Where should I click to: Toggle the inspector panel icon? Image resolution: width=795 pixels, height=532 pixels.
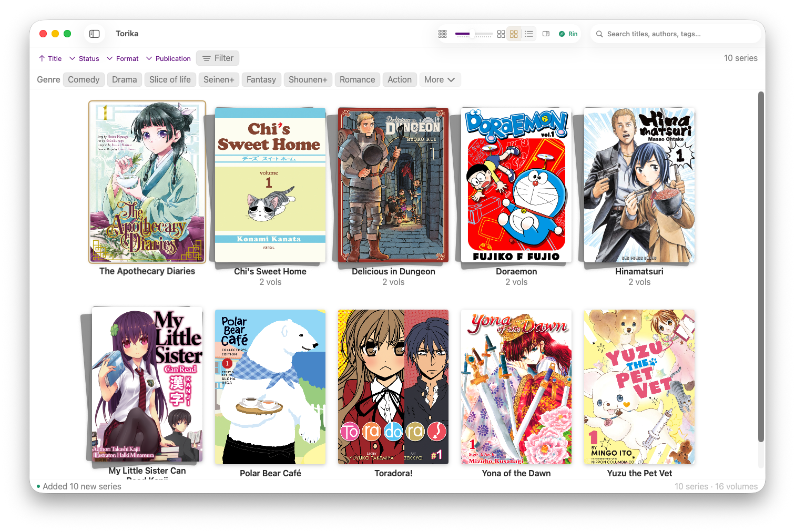[x=546, y=34]
